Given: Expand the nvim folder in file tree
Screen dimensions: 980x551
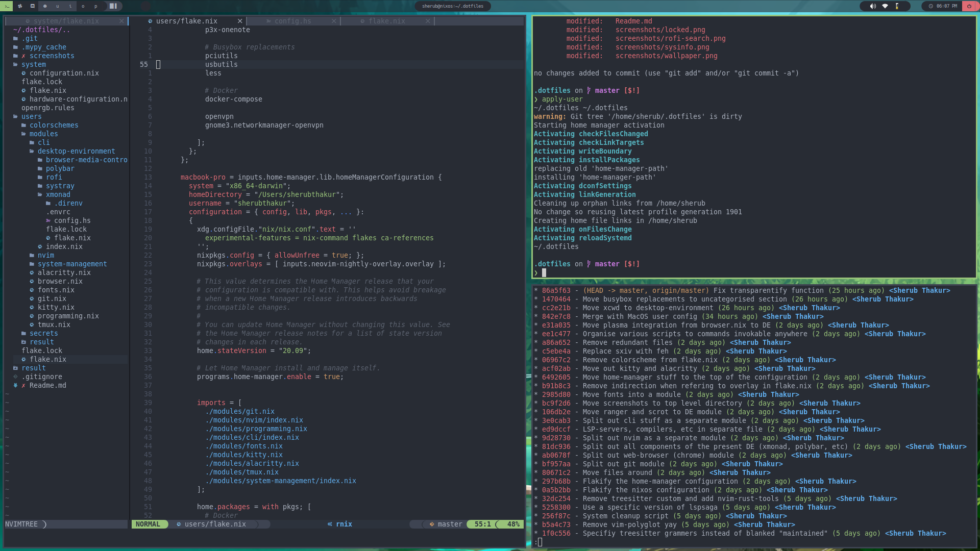Looking at the screenshot, I should tap(45, 255).
